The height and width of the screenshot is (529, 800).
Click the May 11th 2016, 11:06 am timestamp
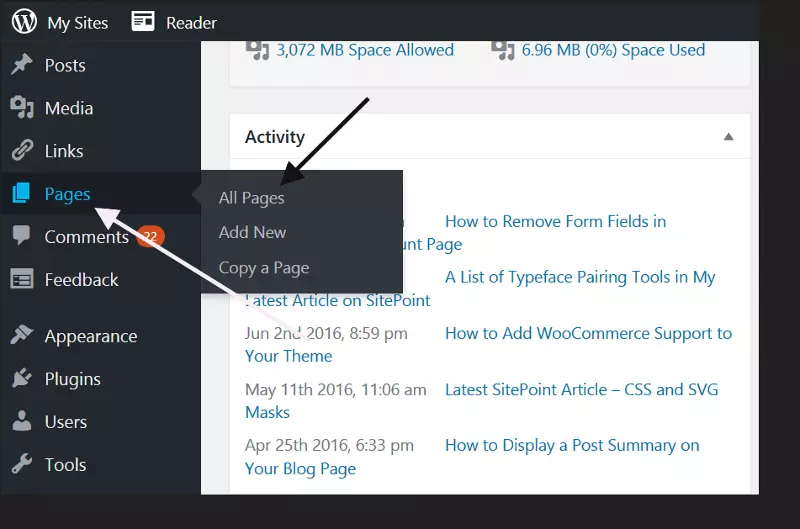(x=336, y=389)
